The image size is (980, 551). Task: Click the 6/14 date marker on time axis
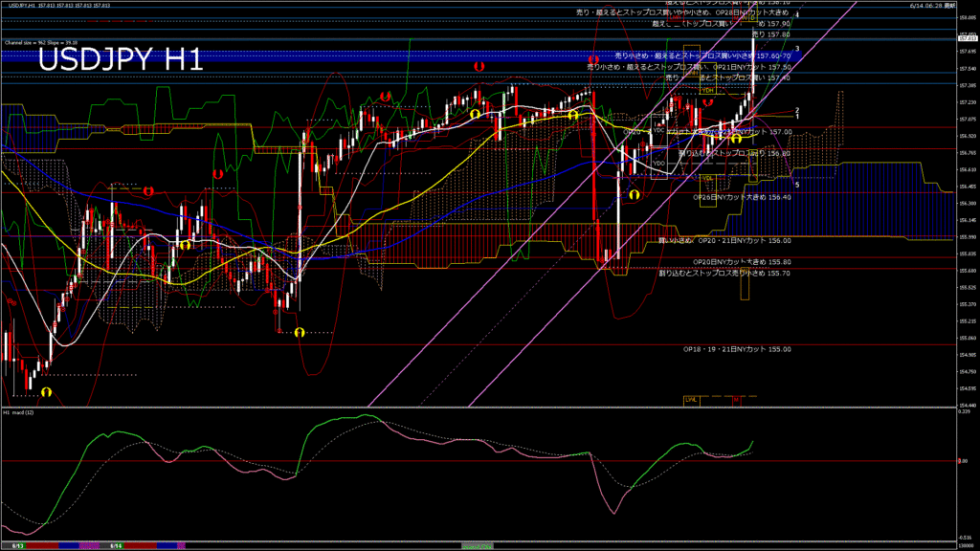pyautogui.click(x=114, y=545)
